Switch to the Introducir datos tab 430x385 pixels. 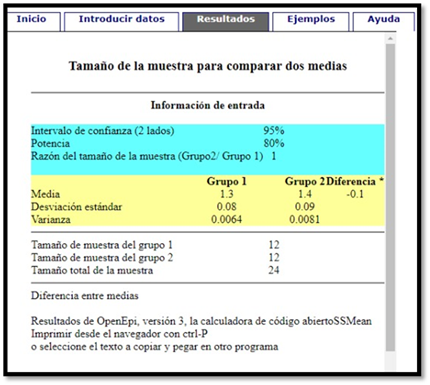[122, 21]
